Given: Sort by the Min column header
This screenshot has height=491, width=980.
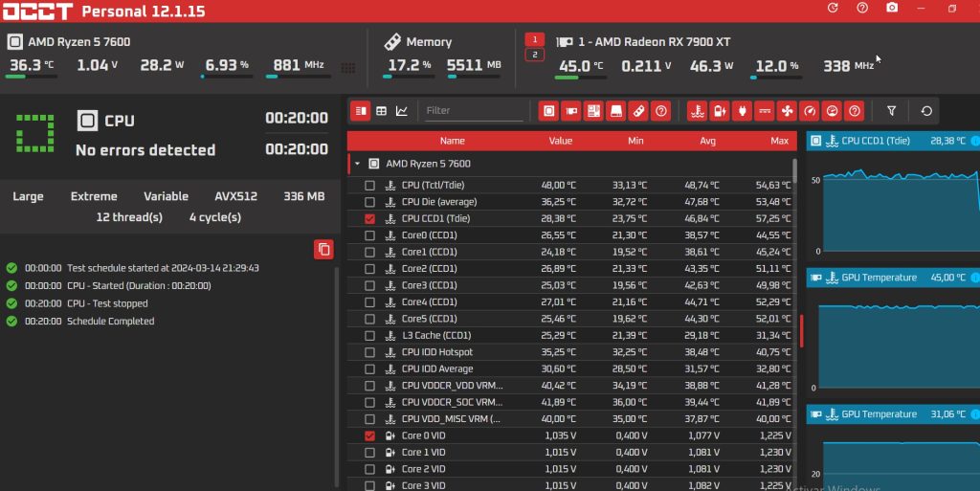Looking at the screenshot, I should pos(635,142).
